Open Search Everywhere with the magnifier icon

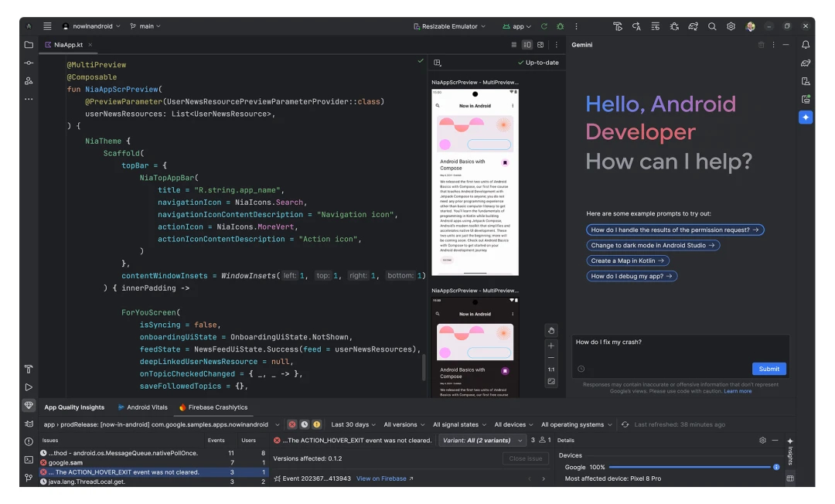(712, 26)
